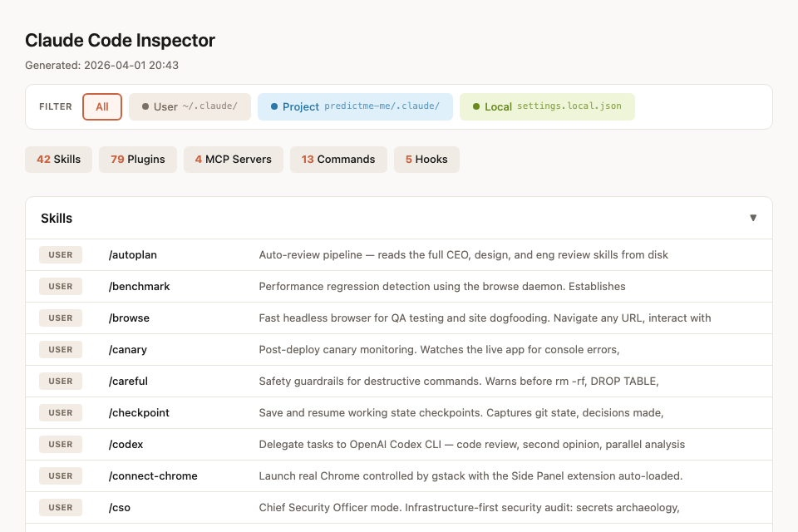Click the USER tag on the /cso row
Image resolution: width=798 pixels, height=532 pixels.
click(x=60, y=507)
